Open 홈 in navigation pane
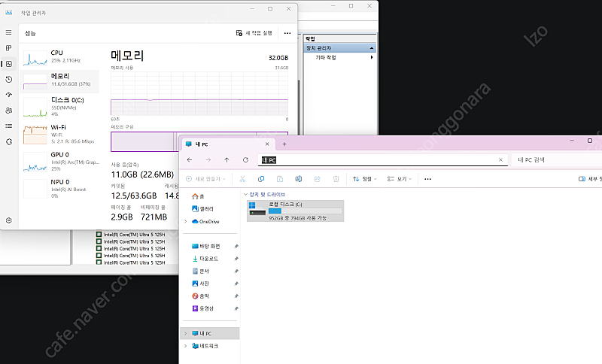Screen dimensions: 602x364 (x=198, y=196)
